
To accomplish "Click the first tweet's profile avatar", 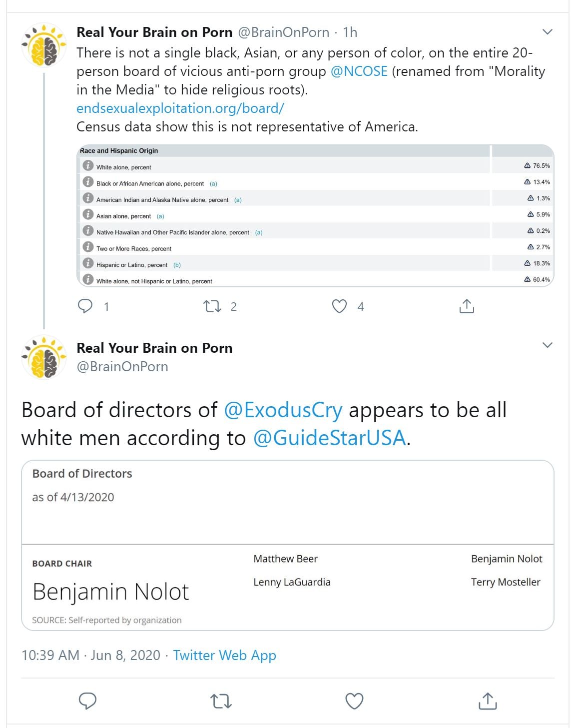I will tap(44, 45).
